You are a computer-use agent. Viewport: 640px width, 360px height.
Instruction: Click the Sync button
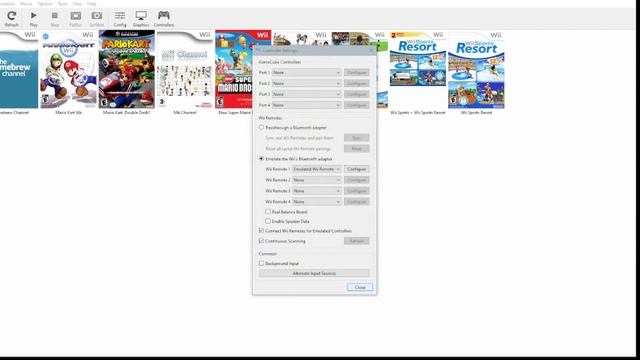pos(356,138)
